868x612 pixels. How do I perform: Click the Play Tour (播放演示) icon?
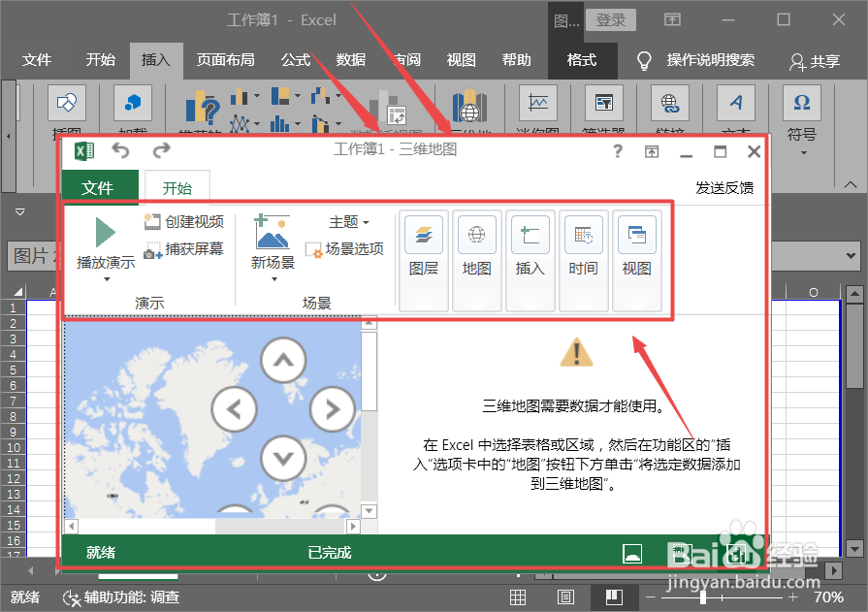tap(105, 233)
